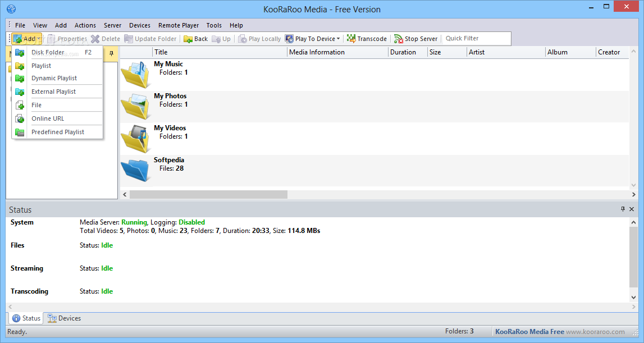Screen dimensions: 644x343
Task: Choose Playlist from the Add menu
Action: [57, 66]
